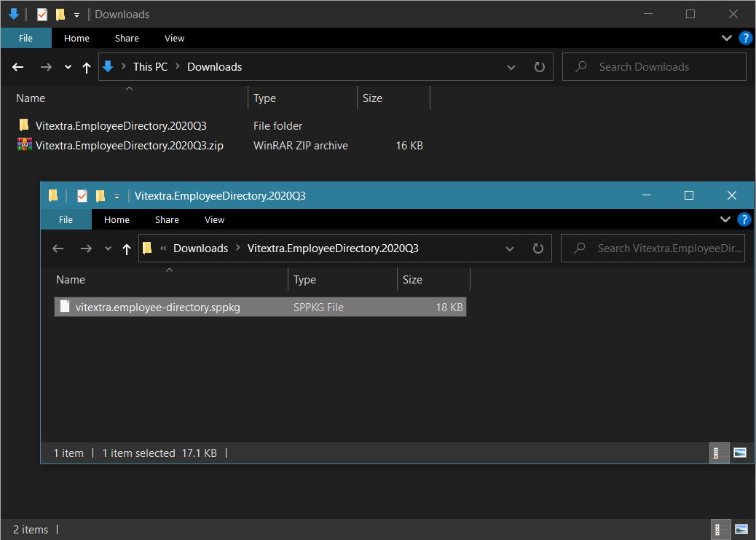
Task: Open the View tab in the front window
Action: pyautogui.click(x=214, y=219)
